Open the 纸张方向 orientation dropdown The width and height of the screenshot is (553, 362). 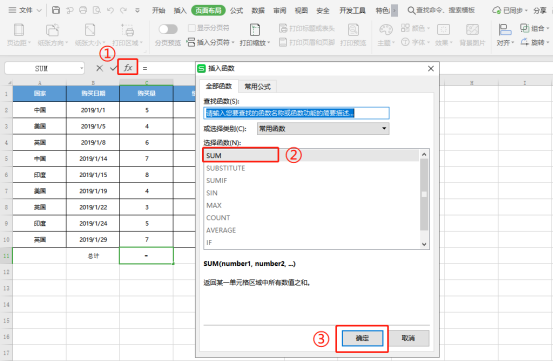click(66, 43)
